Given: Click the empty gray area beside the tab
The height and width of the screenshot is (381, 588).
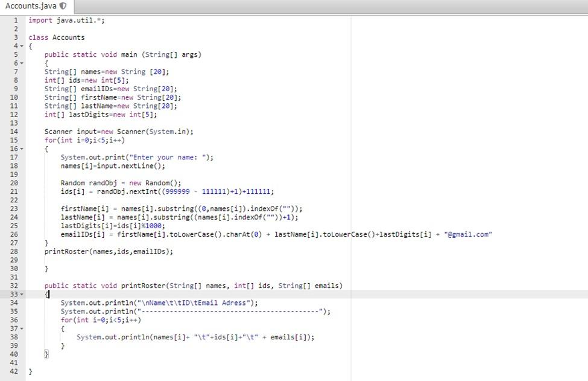Looking at the screenshot, I should [302, 6].
